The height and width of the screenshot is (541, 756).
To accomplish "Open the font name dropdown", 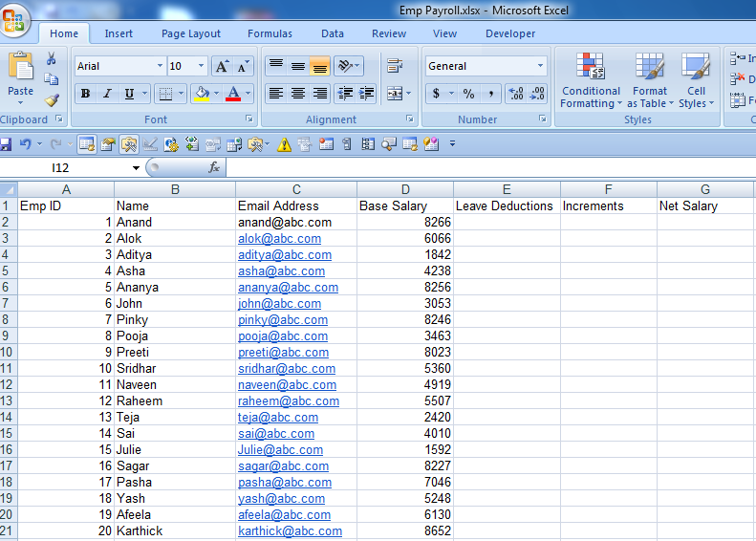I will pos(159,66).
